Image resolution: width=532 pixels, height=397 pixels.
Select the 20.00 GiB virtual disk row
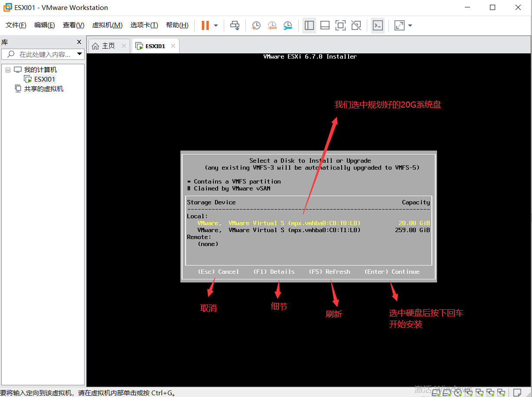point(309,223)
